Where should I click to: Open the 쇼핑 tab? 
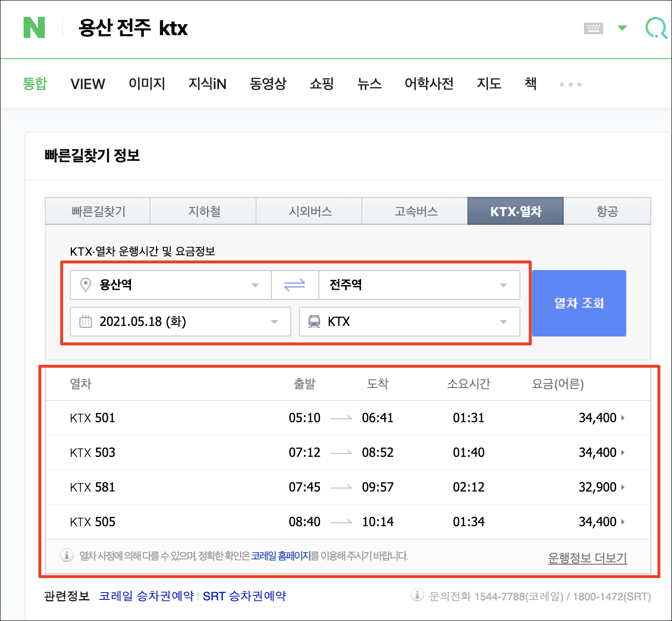(322, 84)
